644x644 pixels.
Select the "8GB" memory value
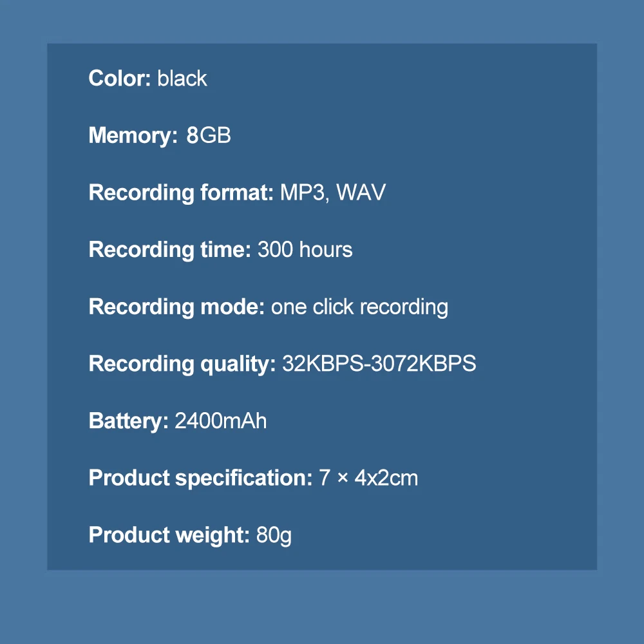click(x=208, y=136)
